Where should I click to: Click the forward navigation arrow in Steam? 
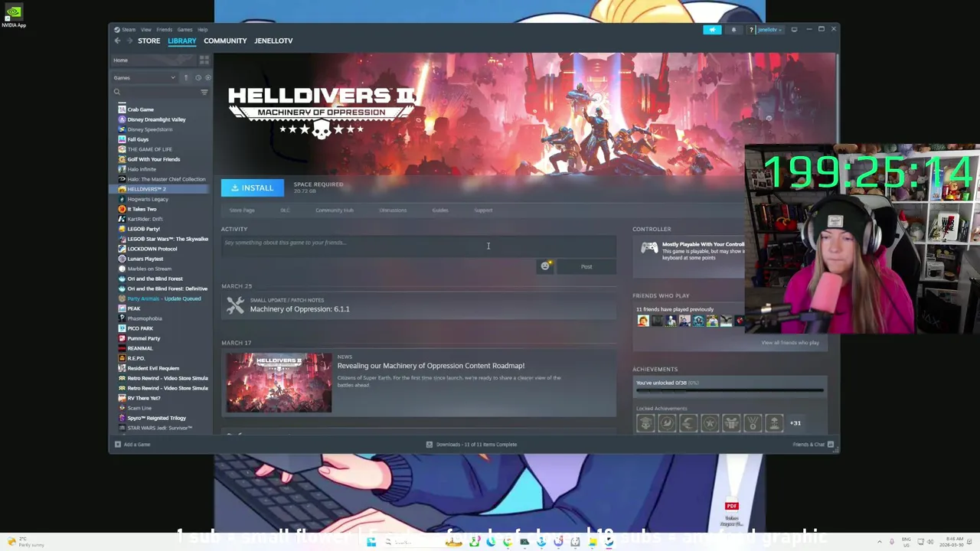coord(129,41)
